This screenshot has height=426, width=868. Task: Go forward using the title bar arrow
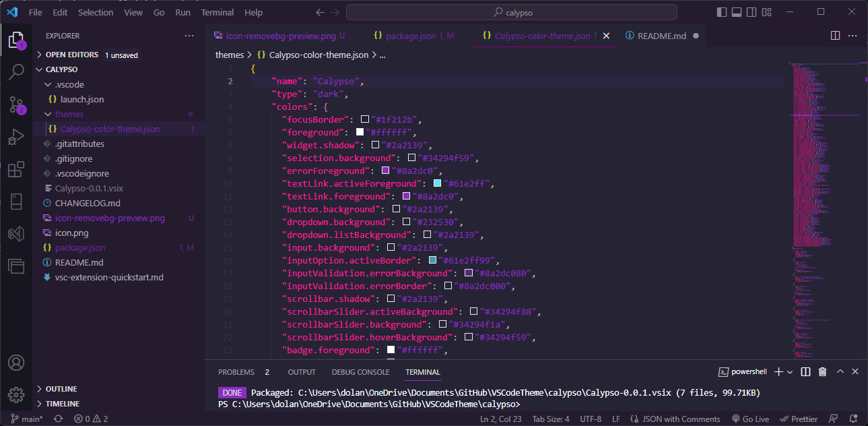[335, 12]
